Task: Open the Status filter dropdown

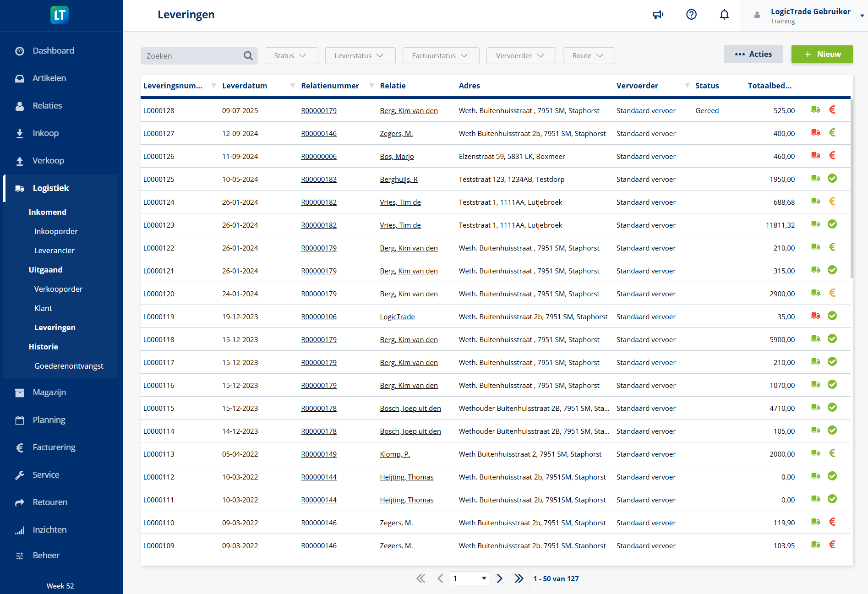Action: click(291, 55)
